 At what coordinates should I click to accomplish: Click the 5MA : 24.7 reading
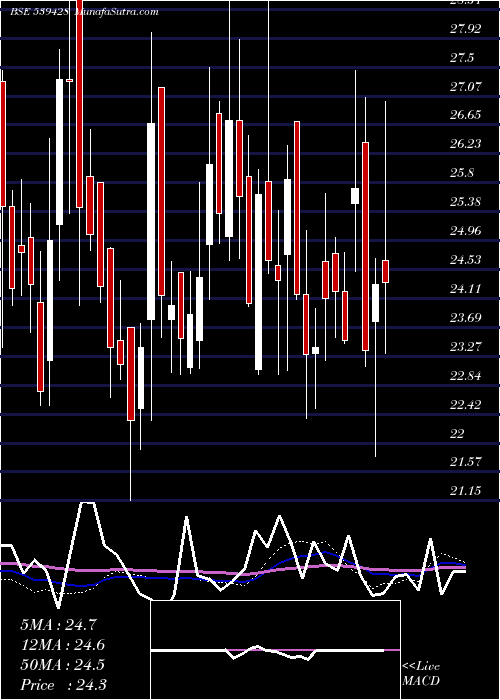(58, 625)
